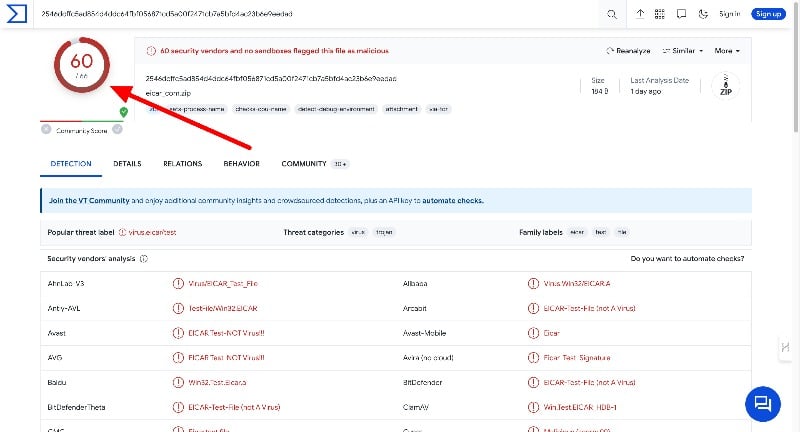
Task: Click the Reanalyze button
Action: [x=628, y=50]
